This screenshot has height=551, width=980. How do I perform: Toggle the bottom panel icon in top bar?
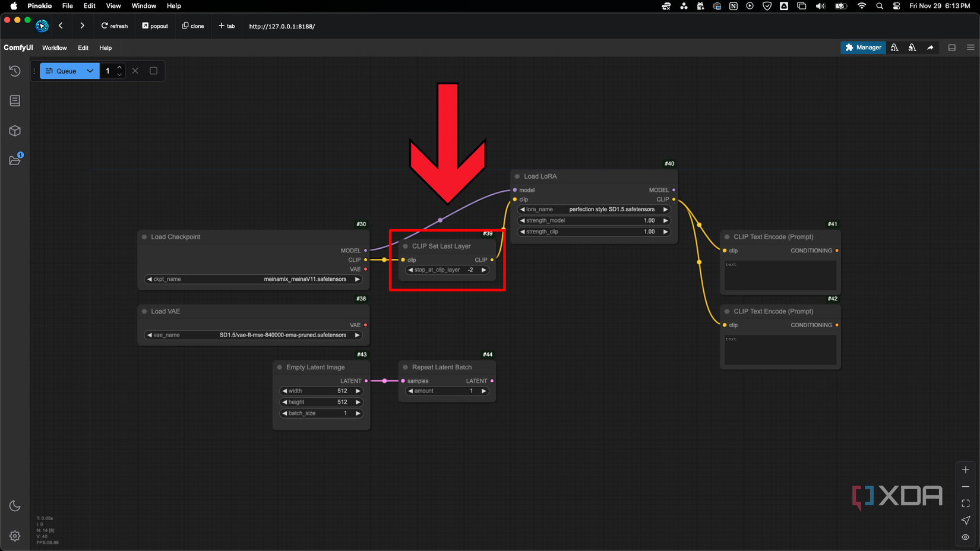pos(952,47)
